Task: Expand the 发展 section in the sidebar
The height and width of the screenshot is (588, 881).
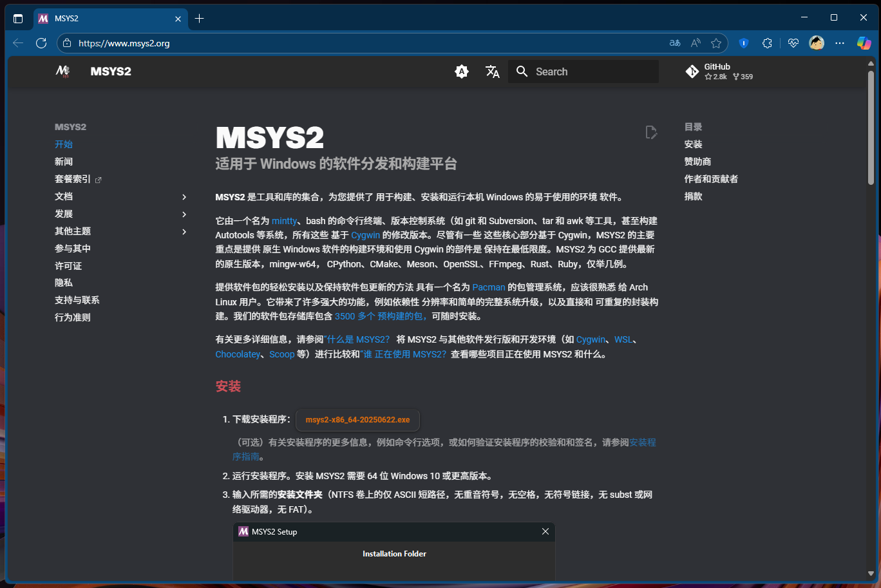Action: 184,214
